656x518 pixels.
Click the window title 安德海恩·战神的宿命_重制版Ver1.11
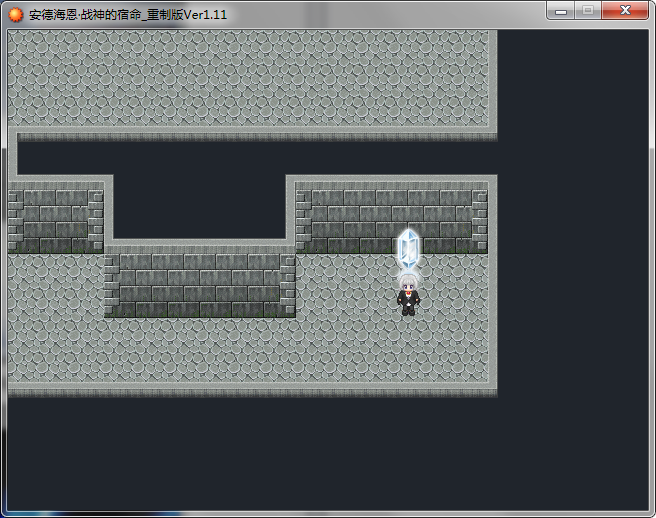(128, 15)
